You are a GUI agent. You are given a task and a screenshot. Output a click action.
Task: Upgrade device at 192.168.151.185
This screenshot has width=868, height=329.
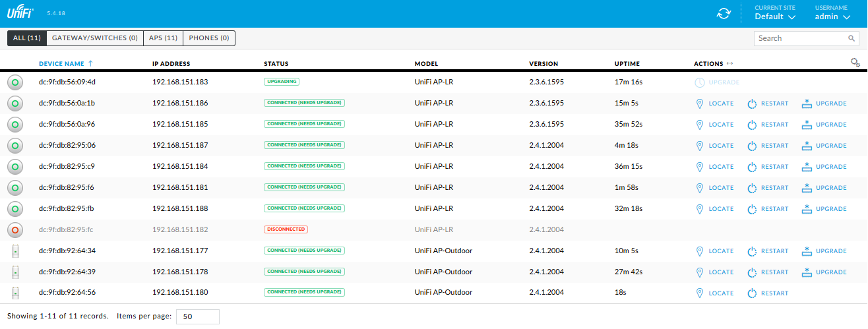click(824, 125)
